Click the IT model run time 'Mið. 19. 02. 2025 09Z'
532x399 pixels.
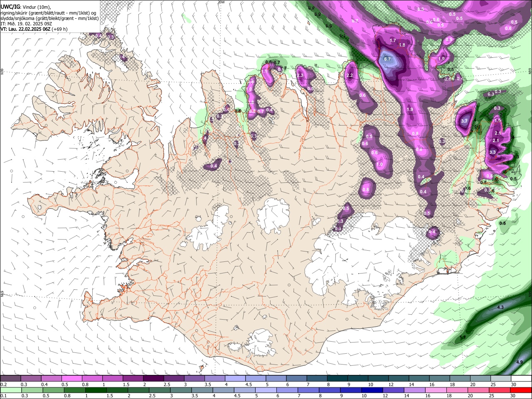[29, 24]
